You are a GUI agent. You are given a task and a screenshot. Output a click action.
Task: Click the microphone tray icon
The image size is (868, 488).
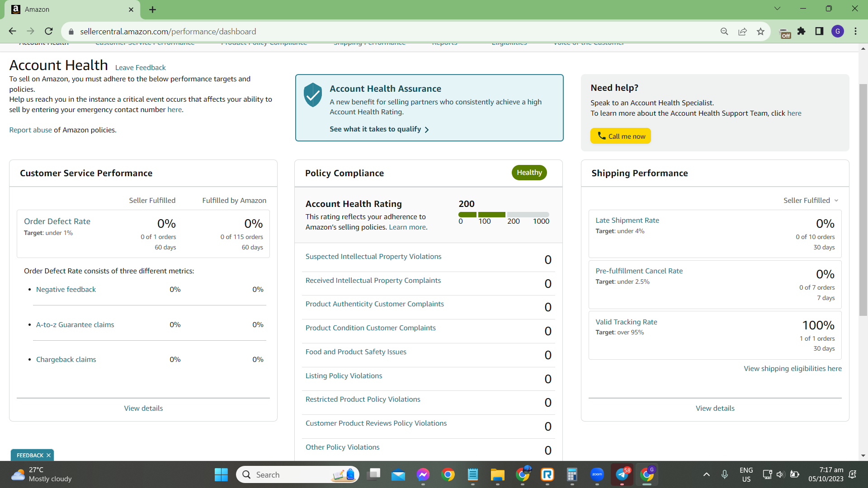tap(725, 474)
